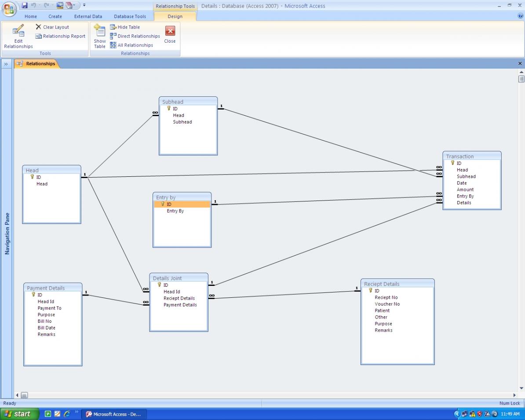Hide Table from relationships view
This screenshot has width=525, height=420.
pyautogui.click(x=125, y=27)
